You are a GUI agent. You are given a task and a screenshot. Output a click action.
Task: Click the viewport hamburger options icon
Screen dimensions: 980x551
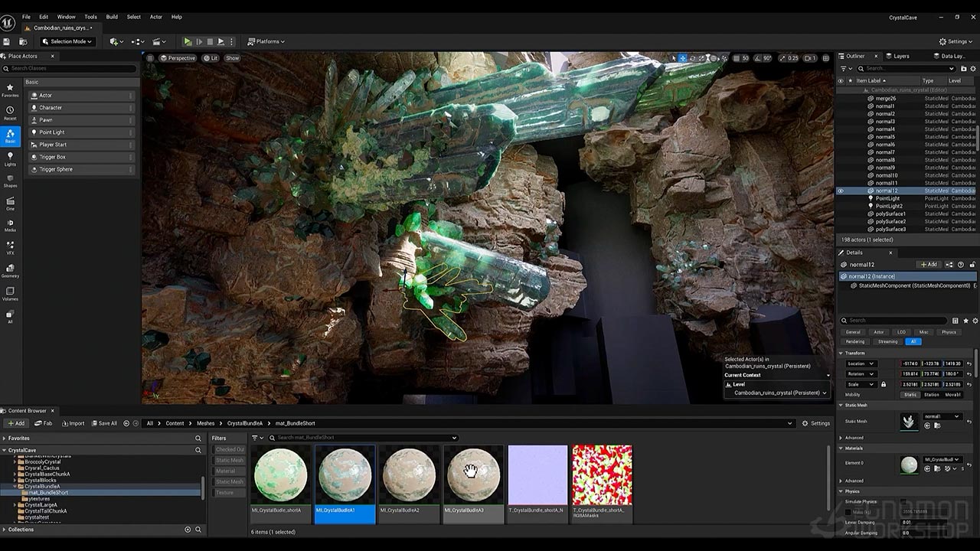150,58
